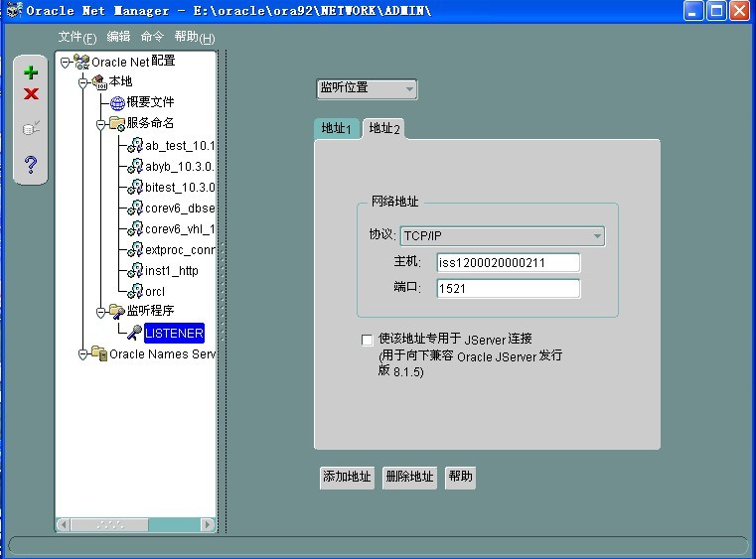Click the extproc_conn service icon

[135, 249]
